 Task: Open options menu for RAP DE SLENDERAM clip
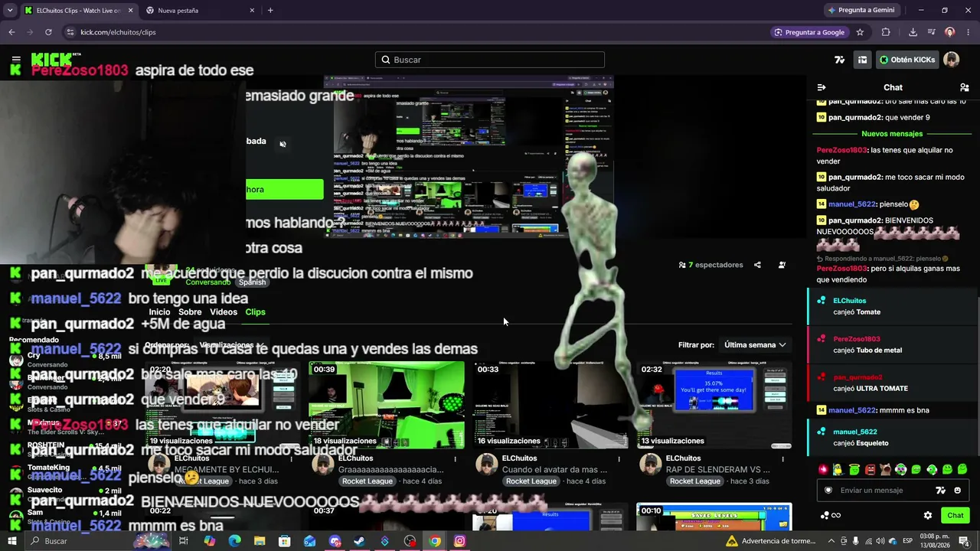point(782,459)
